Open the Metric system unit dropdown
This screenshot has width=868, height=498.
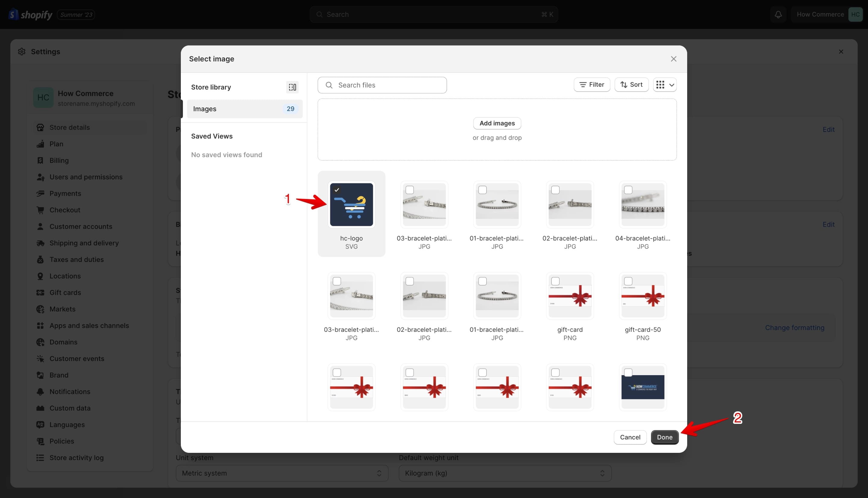click(282, 473)
